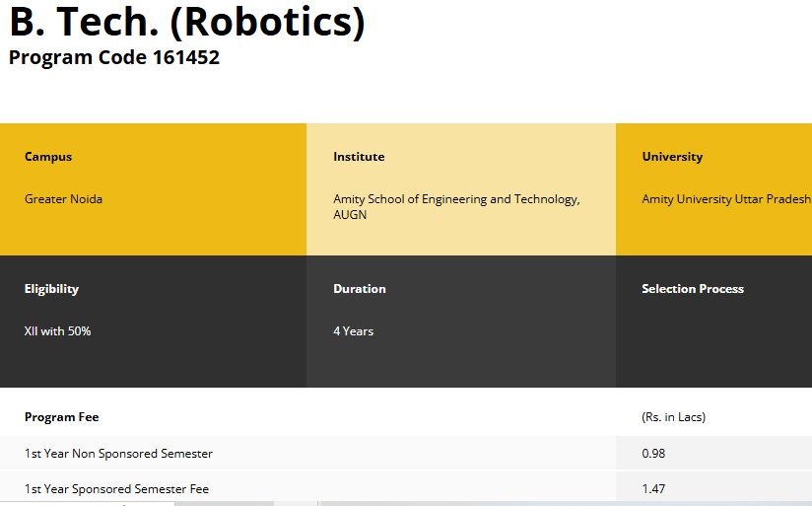Click the Duration label

(360, 289)
